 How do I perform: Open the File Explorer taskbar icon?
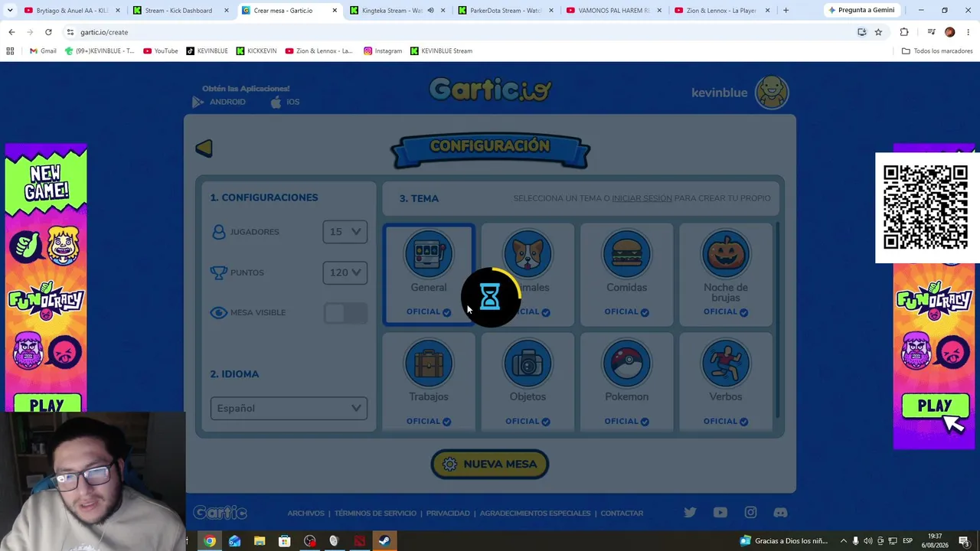[260, 541]
